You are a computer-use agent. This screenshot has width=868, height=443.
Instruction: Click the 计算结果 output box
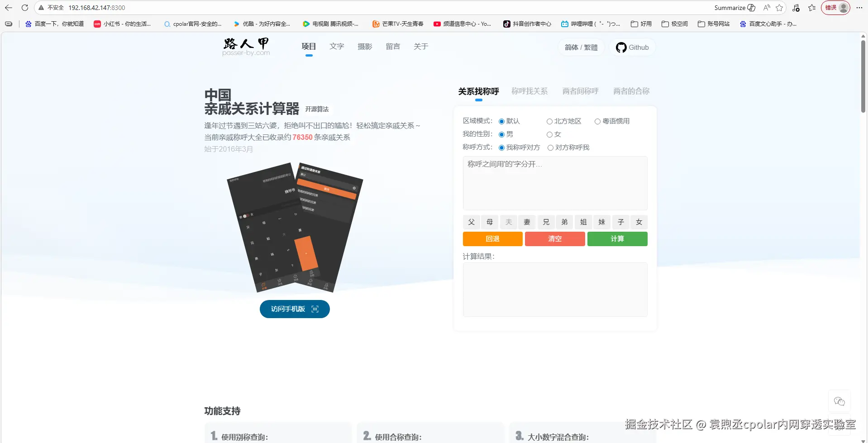(x=555, y=290)
